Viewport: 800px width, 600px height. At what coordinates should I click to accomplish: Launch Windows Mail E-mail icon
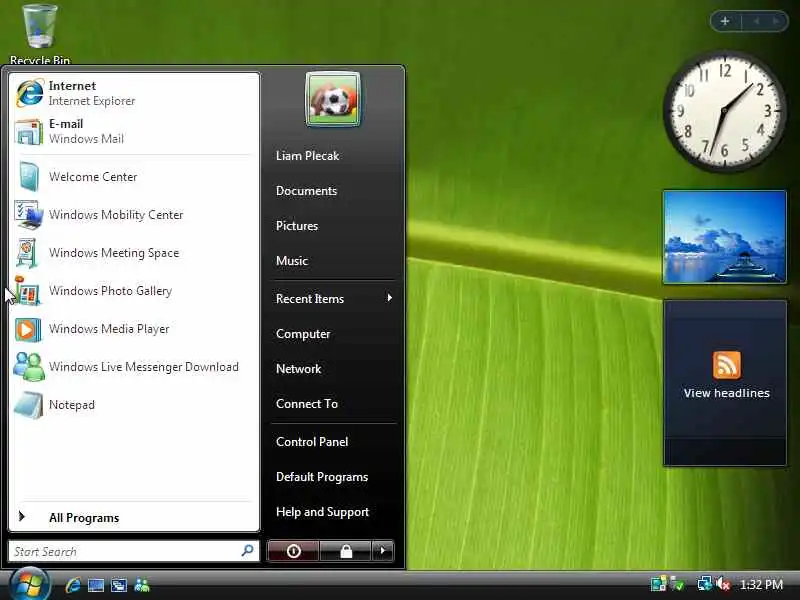tap(29, 131)
